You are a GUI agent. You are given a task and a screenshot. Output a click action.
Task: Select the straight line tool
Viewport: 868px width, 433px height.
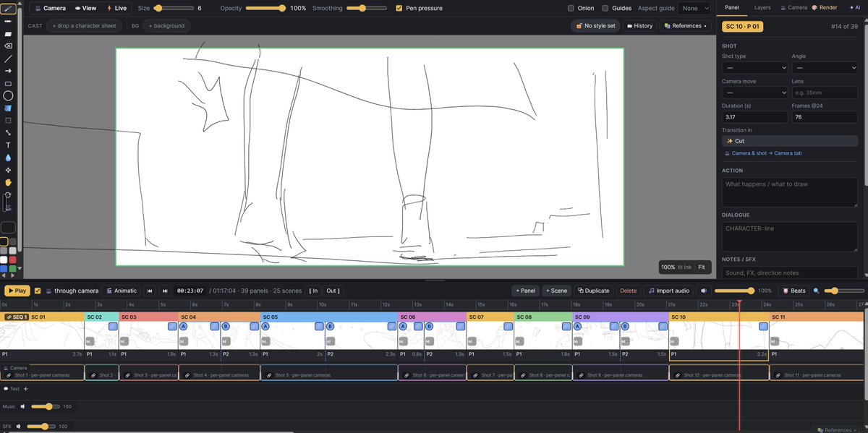click(8, 59)
